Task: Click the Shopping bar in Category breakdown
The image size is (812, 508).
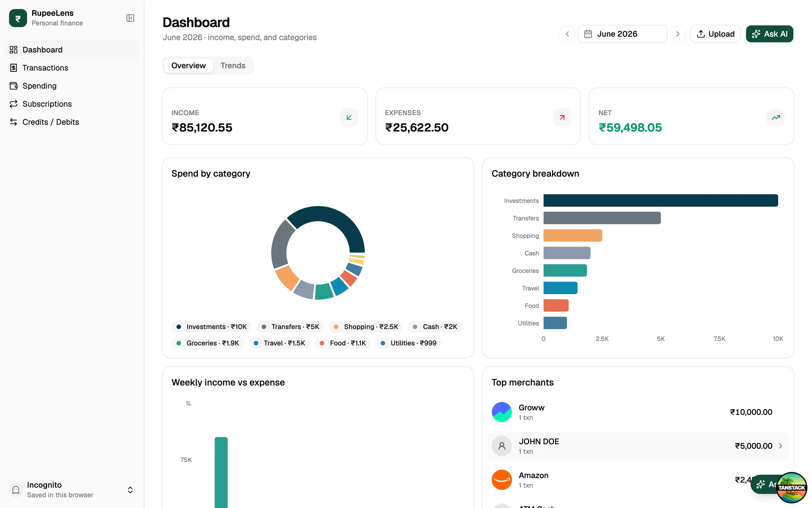Action: tap(573, 236)
